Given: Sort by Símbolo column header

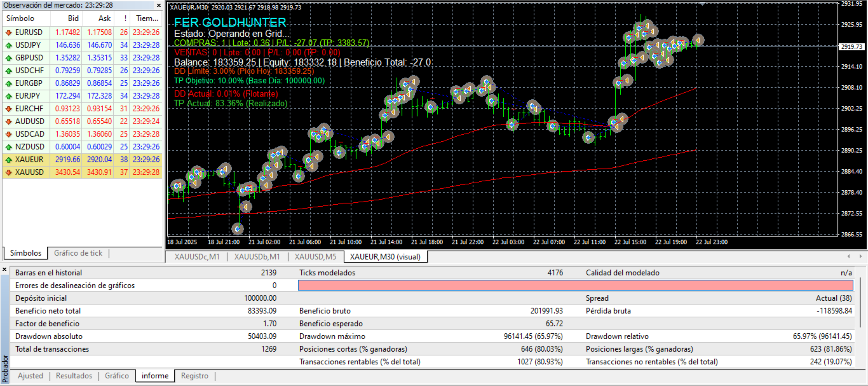Looking at the screenshot, I should (27, 18).
